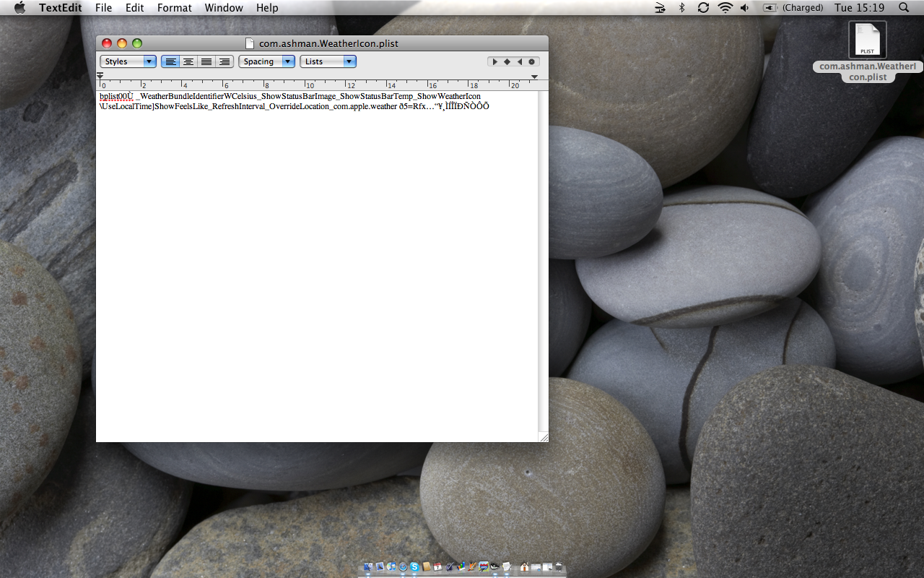The image size is (924, 578).
Task: Open the battery status menu
Action: [793, 8]
